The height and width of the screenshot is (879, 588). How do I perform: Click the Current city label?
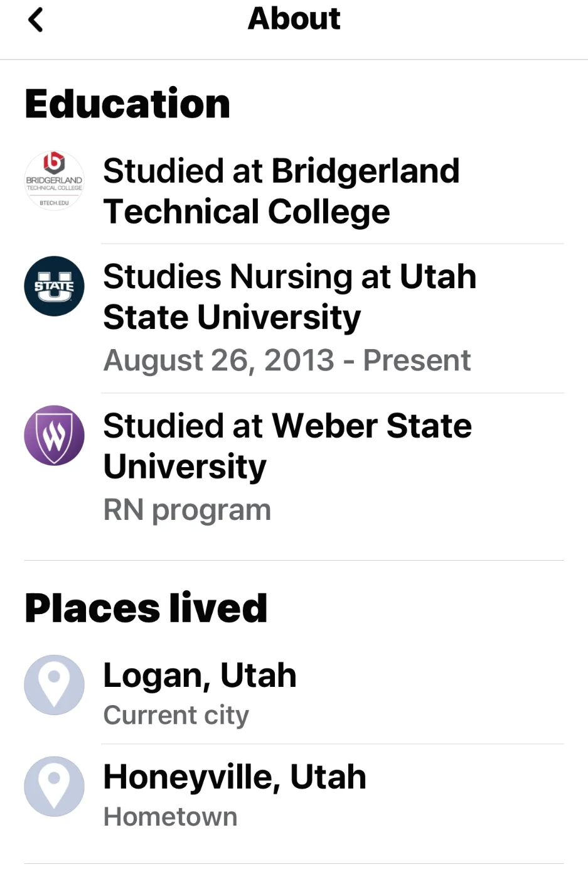[x=176, y=715]
